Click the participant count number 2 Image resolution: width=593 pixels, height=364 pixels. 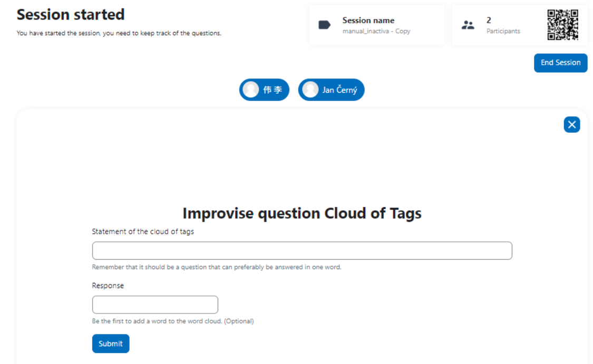click(x=489, y=20)
